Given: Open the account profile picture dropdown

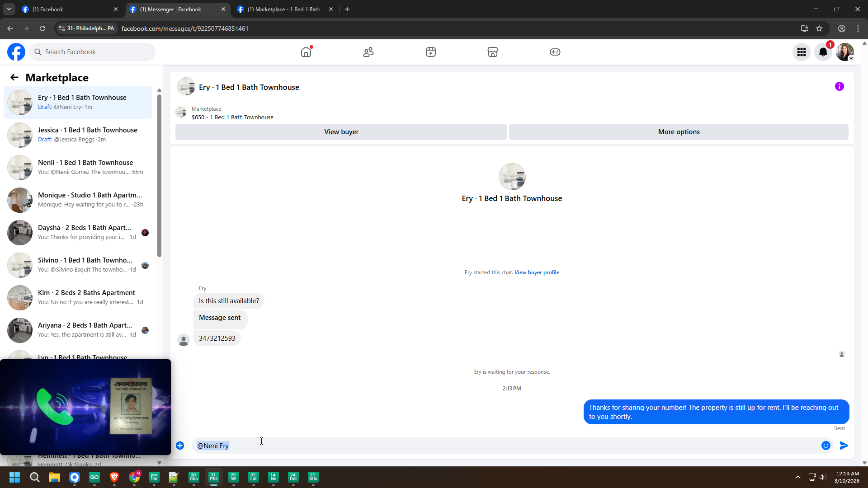Looking at the screenshot, I should [845, 52].
